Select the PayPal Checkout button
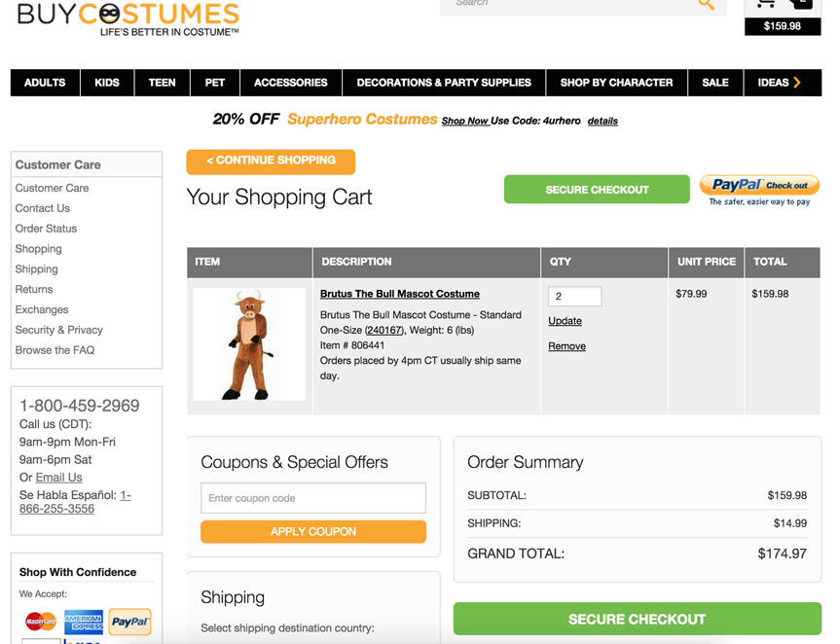This screenshot has height=644, width=840. 758,187
